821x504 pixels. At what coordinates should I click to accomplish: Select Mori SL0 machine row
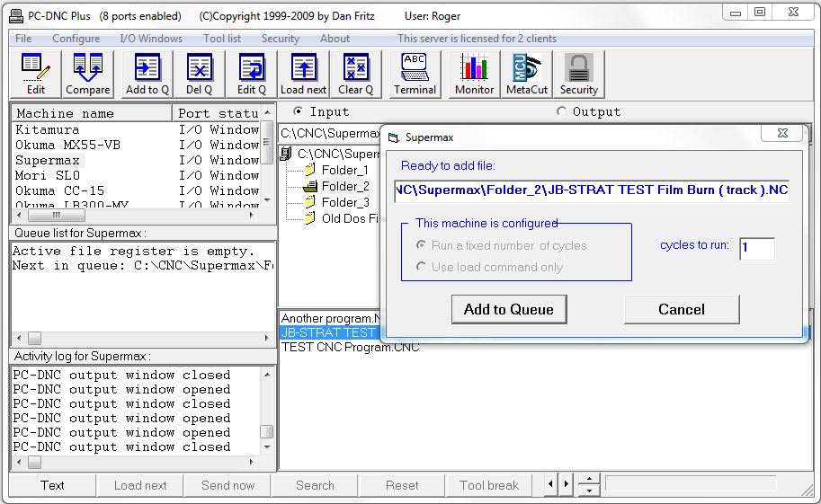point(136,175)
